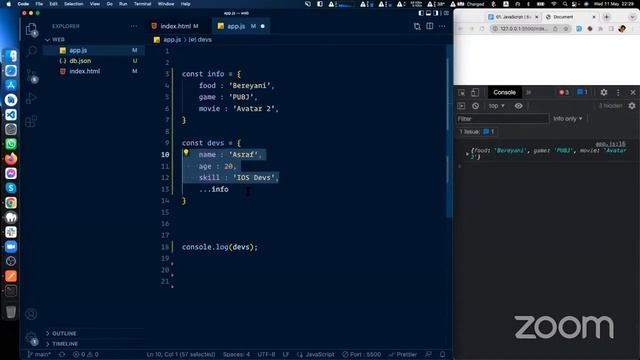This screenshot has width=640, height=360.
Task: Open the Explorer view in activity bar
Action: 31,29
